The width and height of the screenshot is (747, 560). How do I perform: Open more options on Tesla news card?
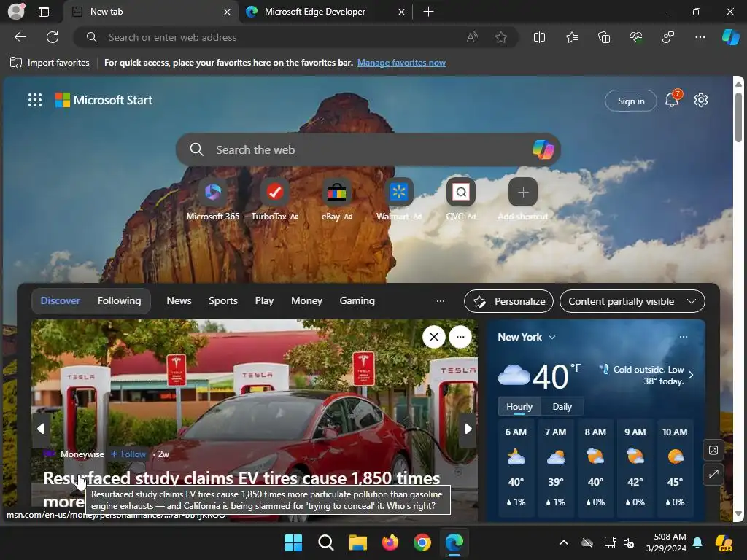pos(460,337)
